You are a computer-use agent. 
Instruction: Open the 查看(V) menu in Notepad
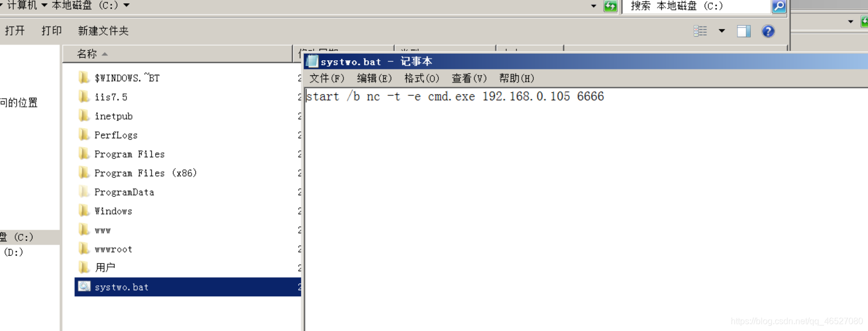click(x=469, y=78)
